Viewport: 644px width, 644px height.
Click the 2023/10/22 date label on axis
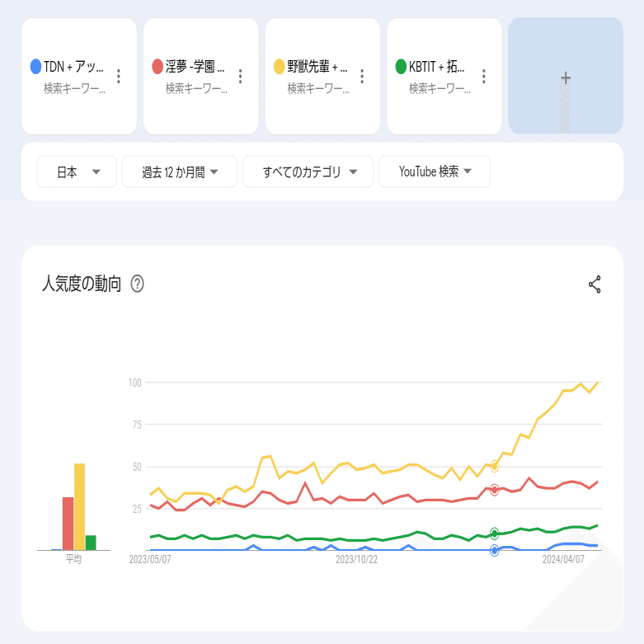(x=356, y=559)
